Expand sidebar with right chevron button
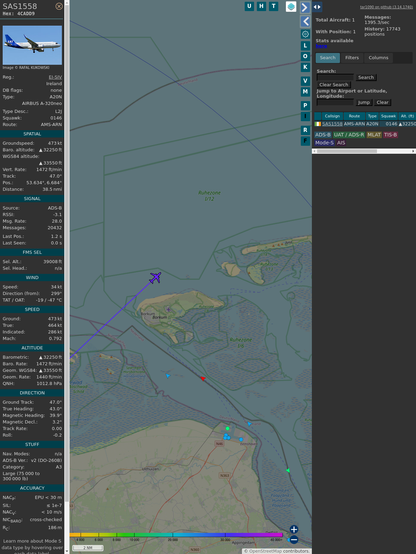Viewport: 416px width, 554px height. click(x=305, y=7)
